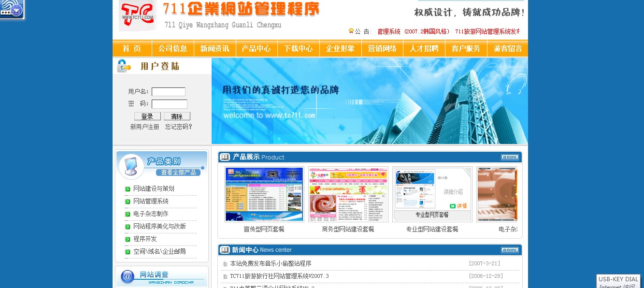Open 首页 in the navigation bar
Viewport: 644px width, 288px height.
point(132,48)
